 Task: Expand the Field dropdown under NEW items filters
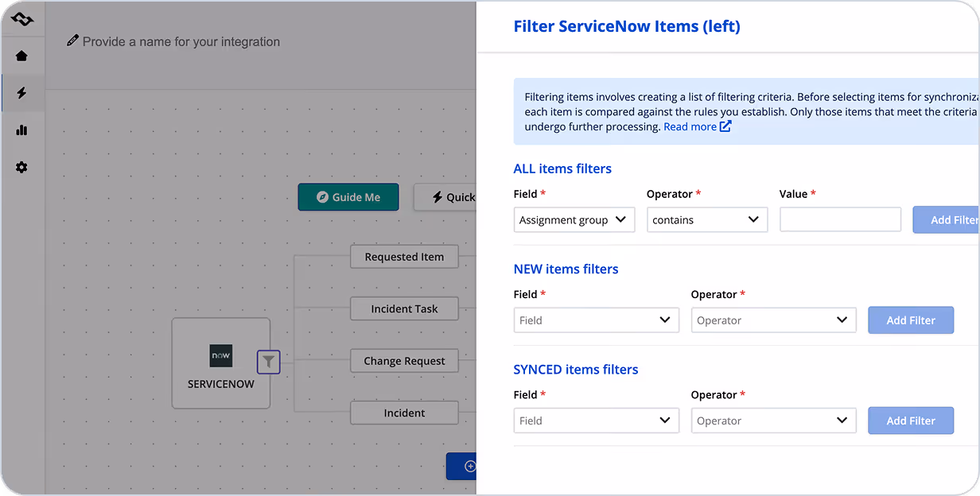click(596, 320)
